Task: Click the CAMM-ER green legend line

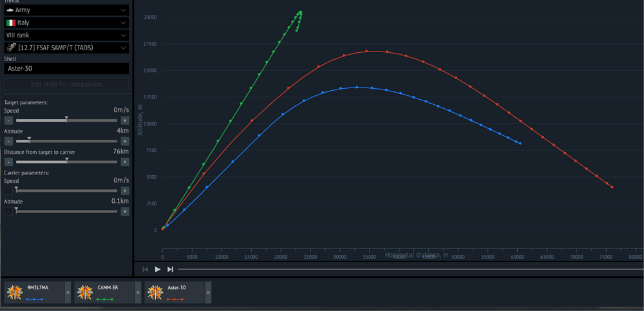Action: coord(105,299)
